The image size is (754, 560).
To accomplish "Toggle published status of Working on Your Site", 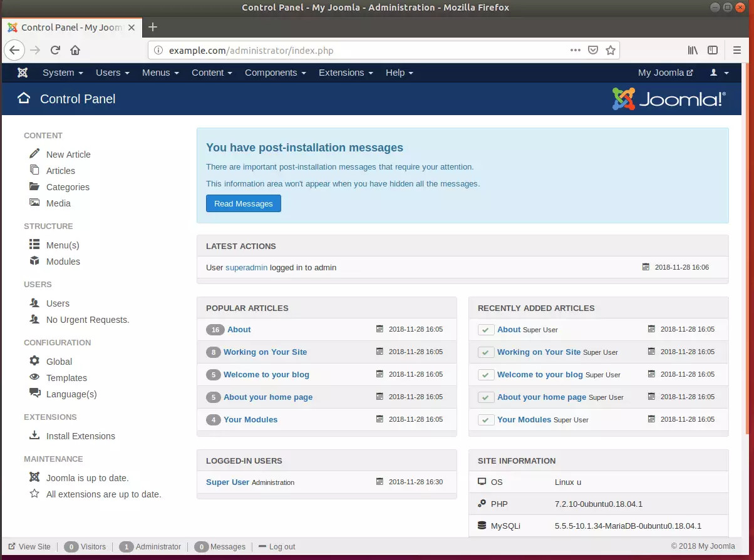I will (x=486, y=352).
